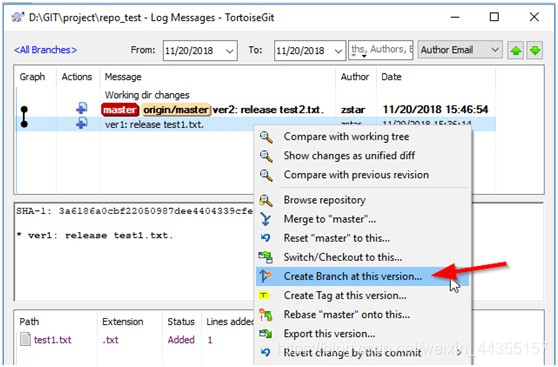Open the Author Email filter dropdown
Screen dimensions: 558x367
494,50
